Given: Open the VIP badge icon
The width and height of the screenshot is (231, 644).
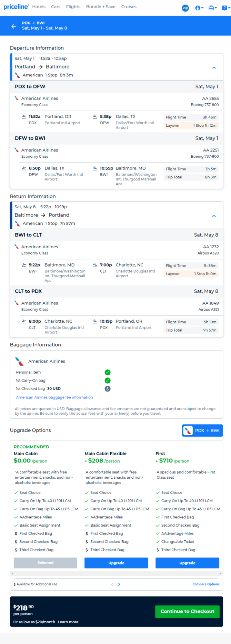Looking at the screenshot, I should coord(185,8).
